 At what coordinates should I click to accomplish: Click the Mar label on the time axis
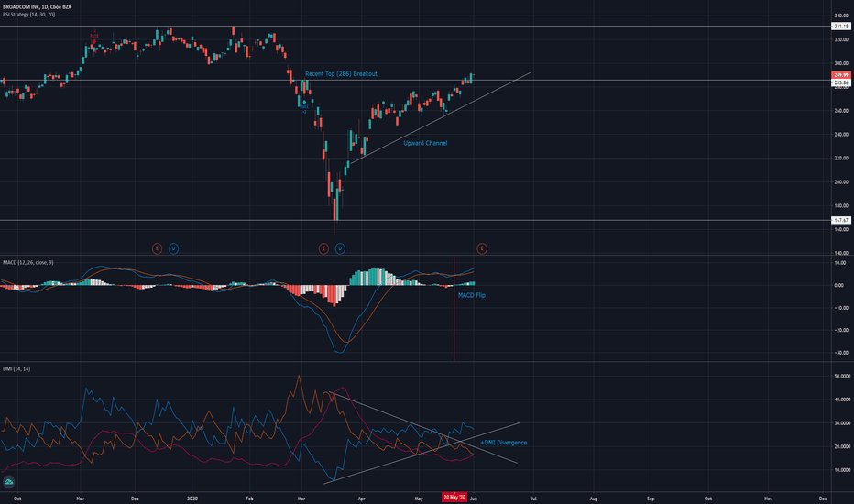pyautogui.click(x=301, y=498)
